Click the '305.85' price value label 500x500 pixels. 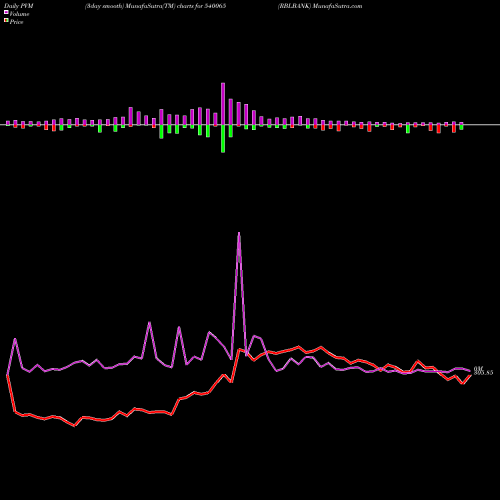[483, 373]
